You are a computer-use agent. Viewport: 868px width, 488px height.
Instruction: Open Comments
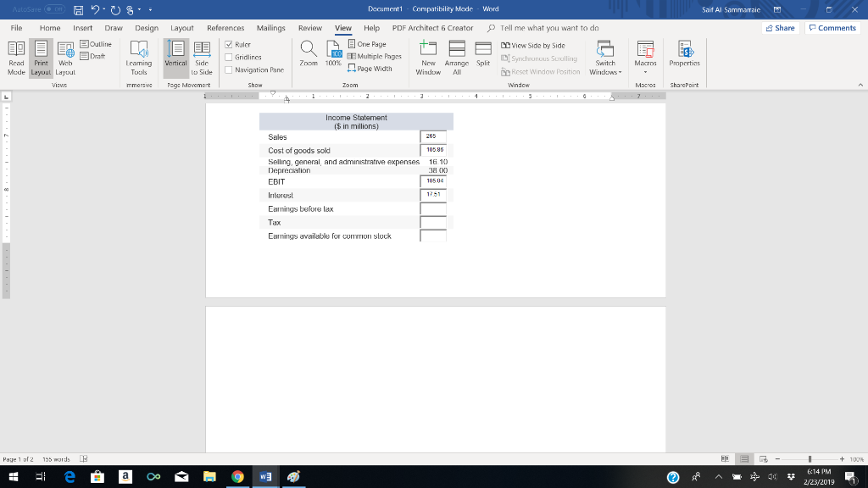tap(832, 27)
